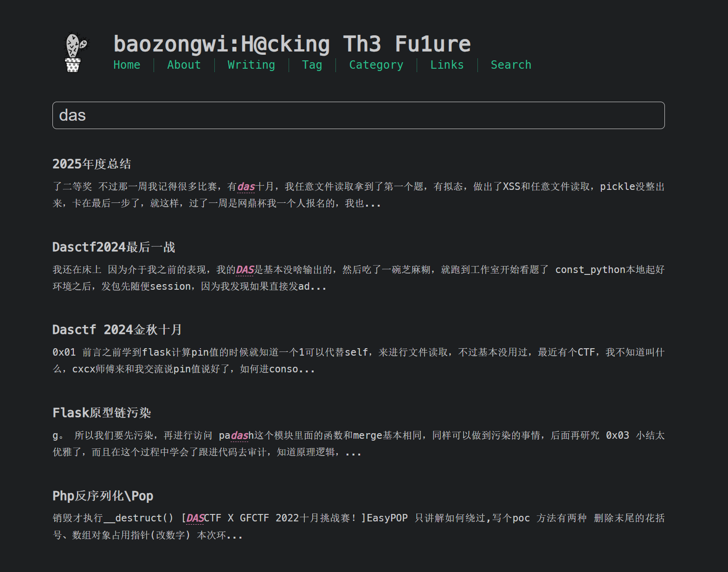Open the Dasctf 2024金秋十月 post
728x572 pixels.
(117, 330)
